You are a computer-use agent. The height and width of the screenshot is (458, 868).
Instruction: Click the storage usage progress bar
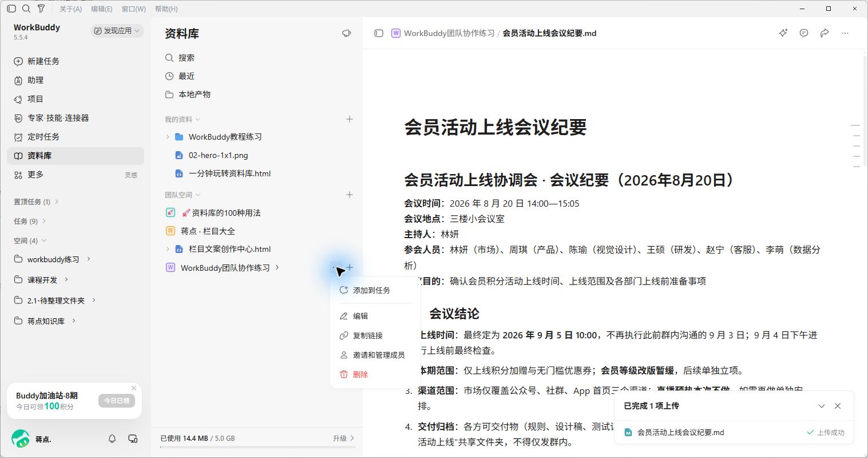pos(257,447)
